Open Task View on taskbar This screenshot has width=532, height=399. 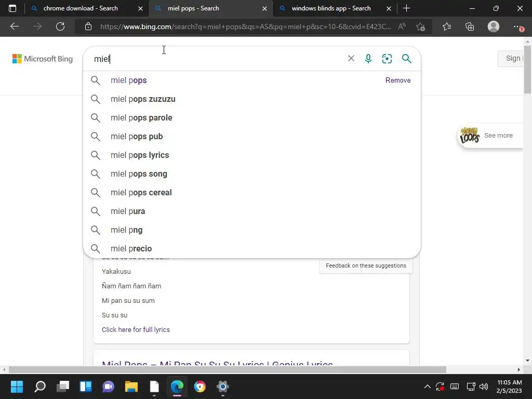(x=63, y=387)
